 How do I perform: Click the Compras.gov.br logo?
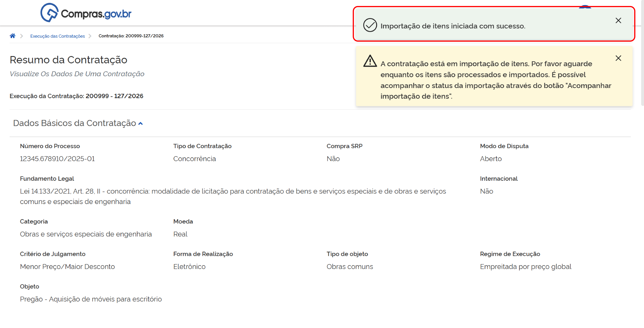[x=86, y=13]
